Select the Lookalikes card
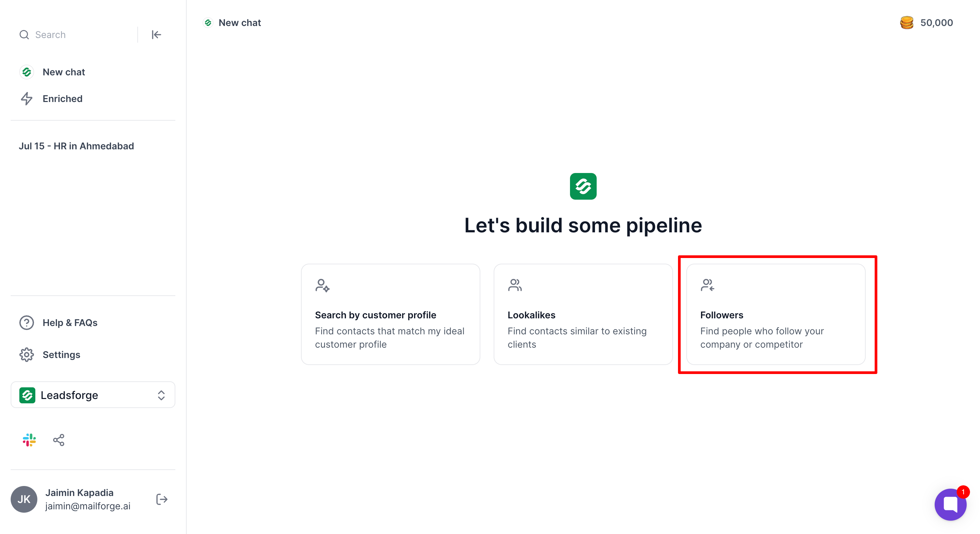980x534 pixels. tap(583, 314)
